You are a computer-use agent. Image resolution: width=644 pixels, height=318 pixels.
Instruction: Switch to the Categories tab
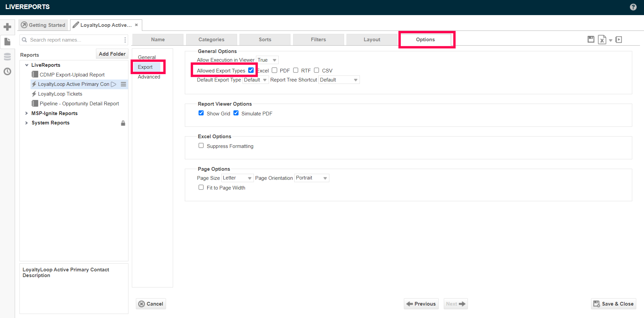click(x=211, y=40)
